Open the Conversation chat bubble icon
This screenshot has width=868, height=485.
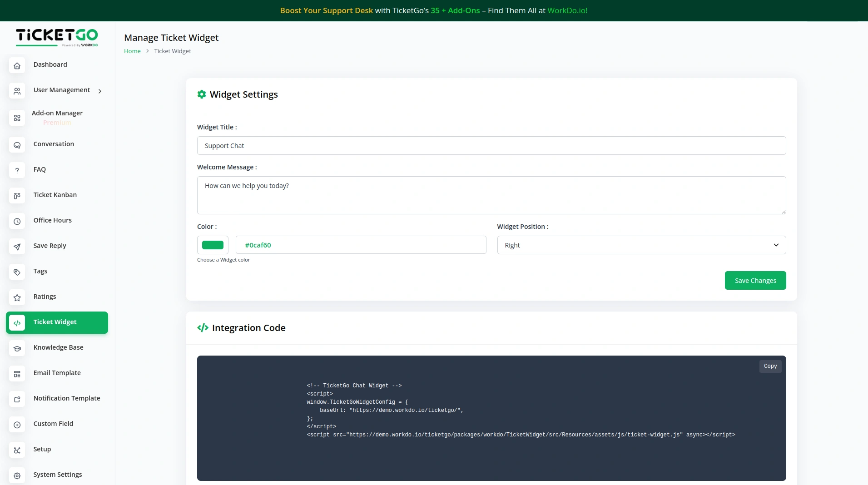pos(17,145)
